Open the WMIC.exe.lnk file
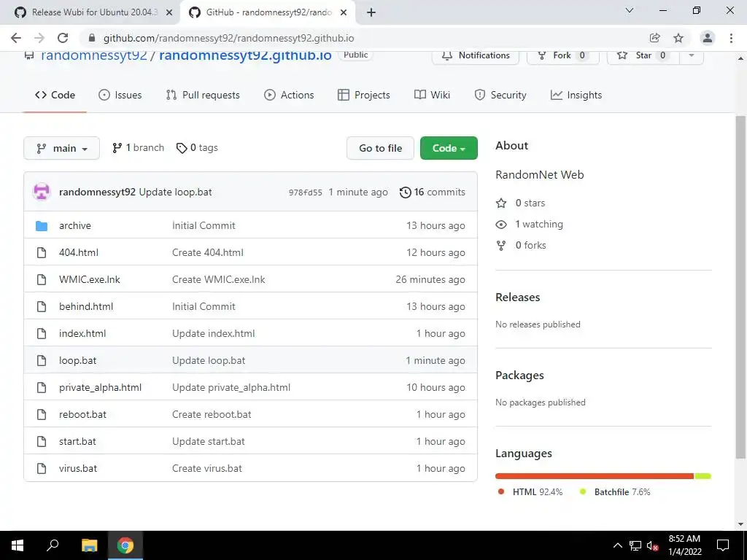The width and height of the screenshot is (747, 560). (90, 279)
